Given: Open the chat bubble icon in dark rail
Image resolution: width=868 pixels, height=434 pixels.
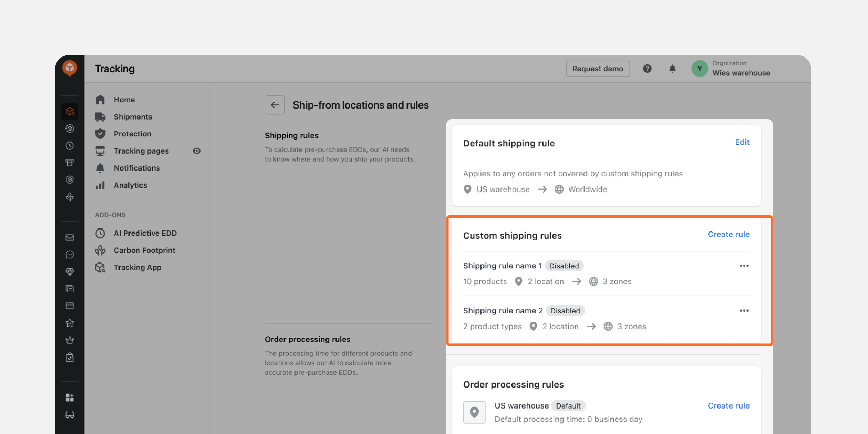Looking at the screenshot, I should (x=70, y=255).
